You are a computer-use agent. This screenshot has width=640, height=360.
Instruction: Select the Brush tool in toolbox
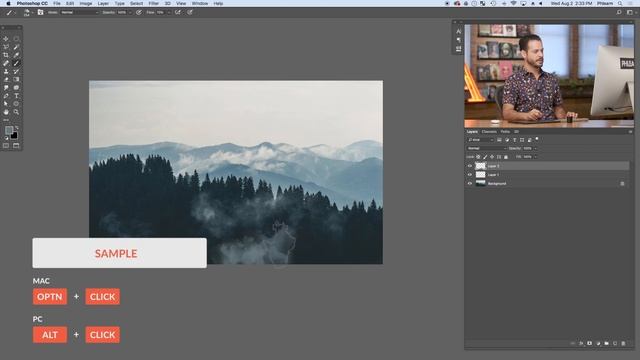[x=16, y=63]
